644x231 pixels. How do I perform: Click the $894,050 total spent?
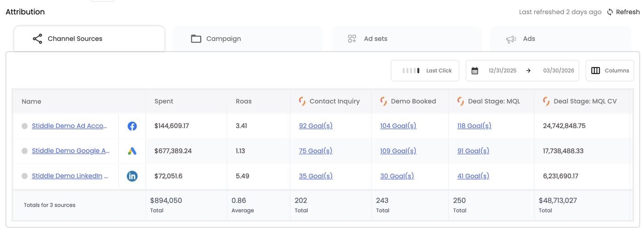166,201
